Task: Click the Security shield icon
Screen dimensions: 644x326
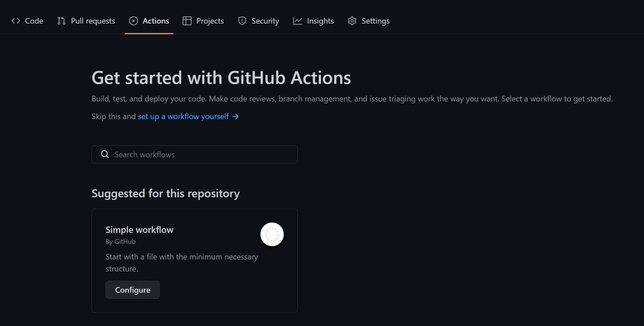Action: [x=242, y=21]
